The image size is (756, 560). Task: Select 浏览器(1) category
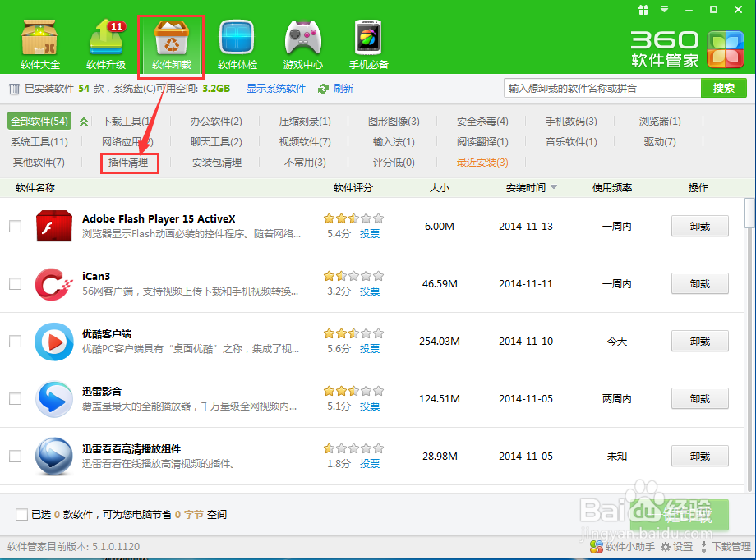click(660, 122)
